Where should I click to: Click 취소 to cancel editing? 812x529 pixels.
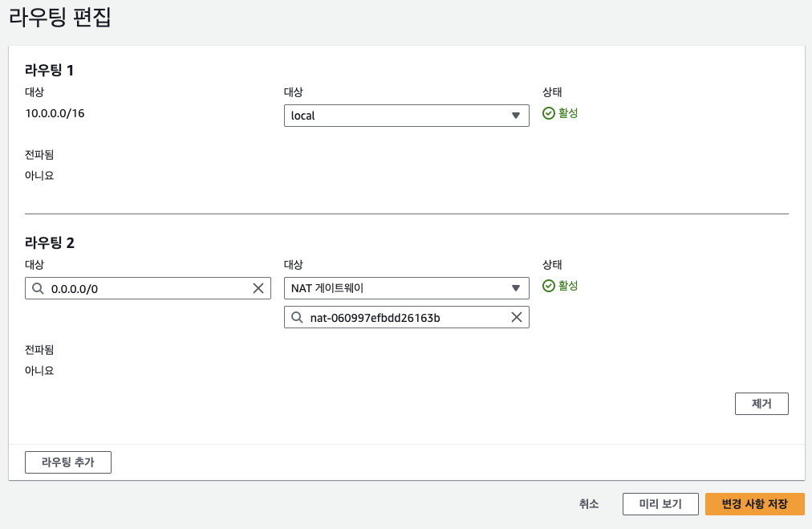point(589,504)
